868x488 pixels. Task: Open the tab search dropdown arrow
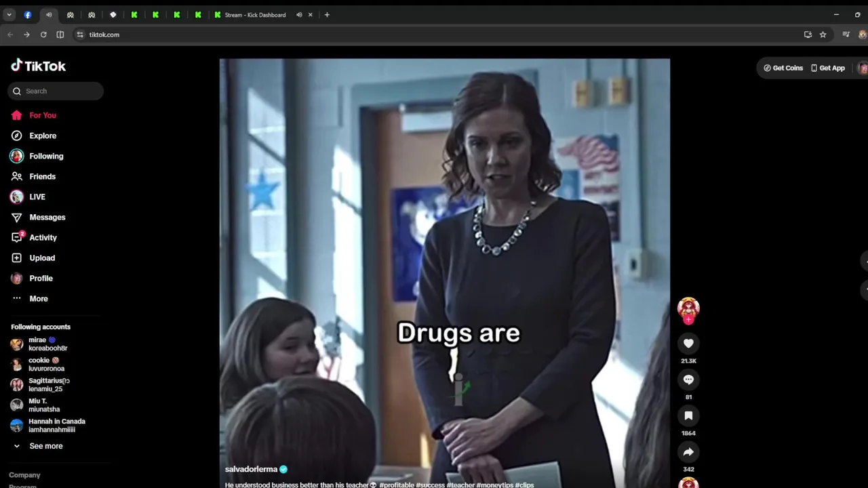pyautogui.click(x=9, y=15)
